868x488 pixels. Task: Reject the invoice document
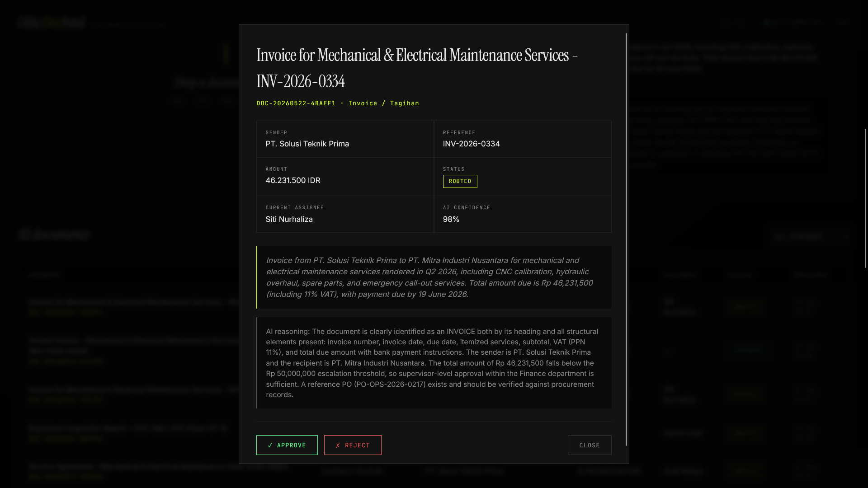click(353, 445)
